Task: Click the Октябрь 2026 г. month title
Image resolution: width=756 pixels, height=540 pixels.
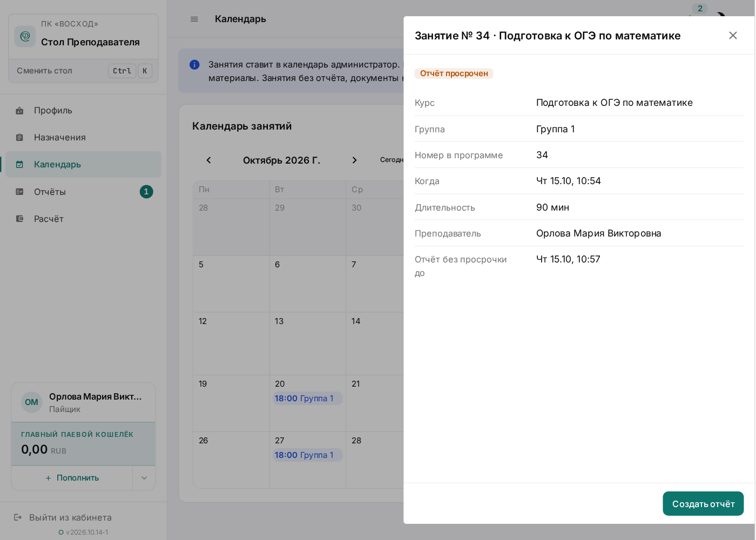Action: tap(282, 160)
